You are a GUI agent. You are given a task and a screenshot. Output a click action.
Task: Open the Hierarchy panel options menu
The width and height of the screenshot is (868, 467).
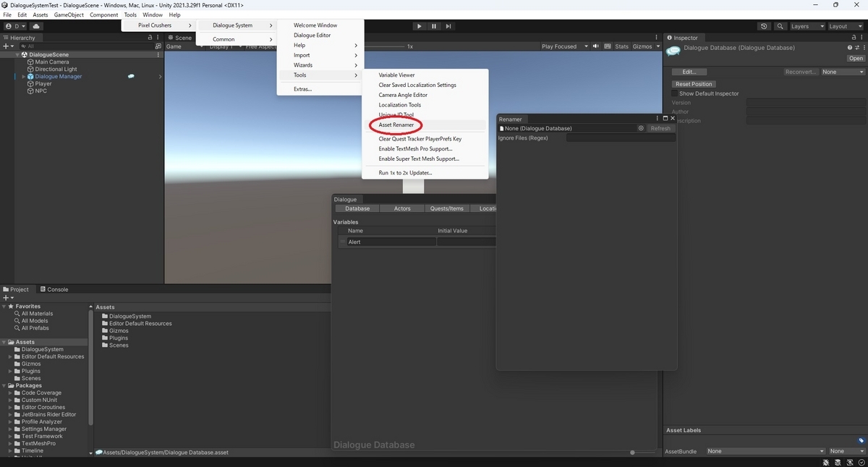[x=159, y=38]
